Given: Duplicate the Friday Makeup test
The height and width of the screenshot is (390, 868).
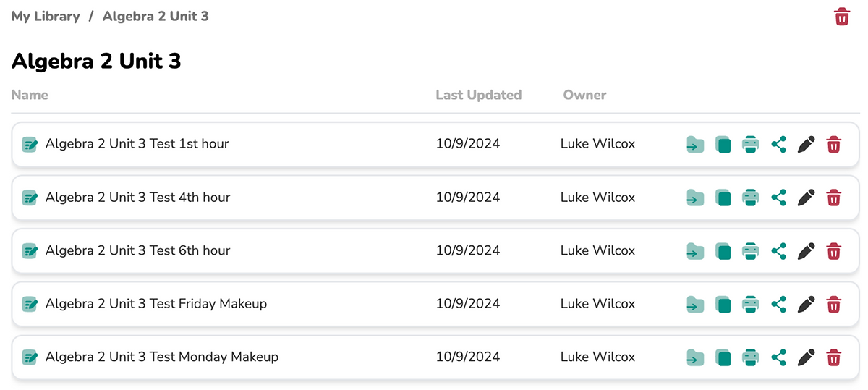Looking at the screenshot, I should (x=723, y=304).
